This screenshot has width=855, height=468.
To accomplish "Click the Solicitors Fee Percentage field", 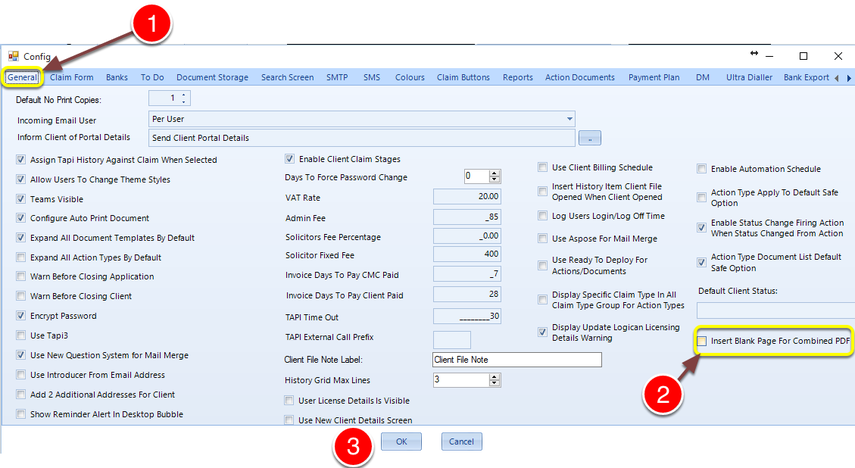I will [467, 236].
